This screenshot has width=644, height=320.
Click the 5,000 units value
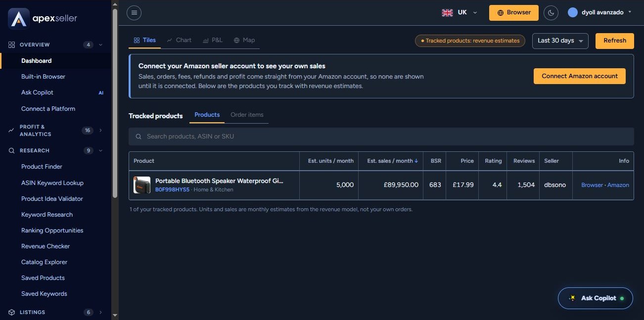345,185
